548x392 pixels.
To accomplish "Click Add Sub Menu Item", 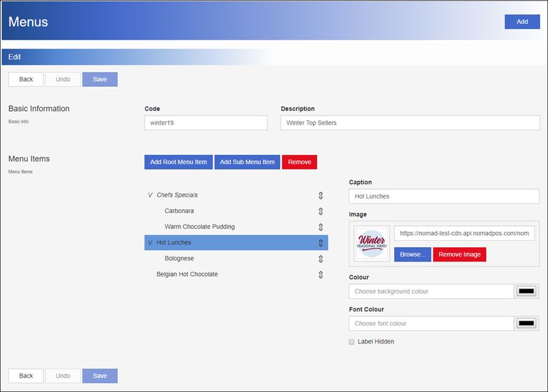I will pyautogui.click(x=247, y=161).
